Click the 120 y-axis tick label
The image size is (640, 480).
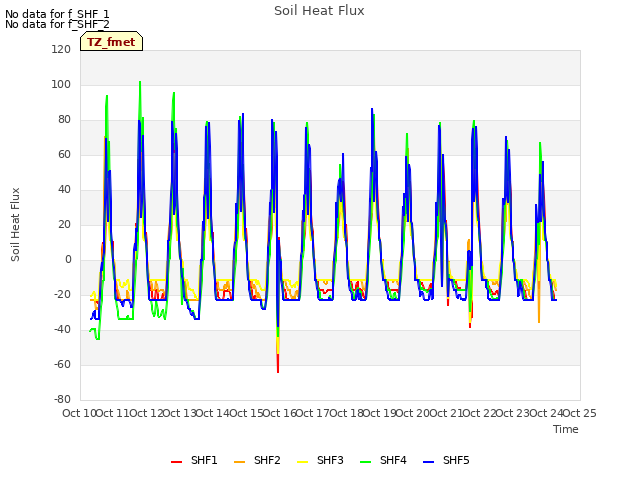(x=61, y=49)
